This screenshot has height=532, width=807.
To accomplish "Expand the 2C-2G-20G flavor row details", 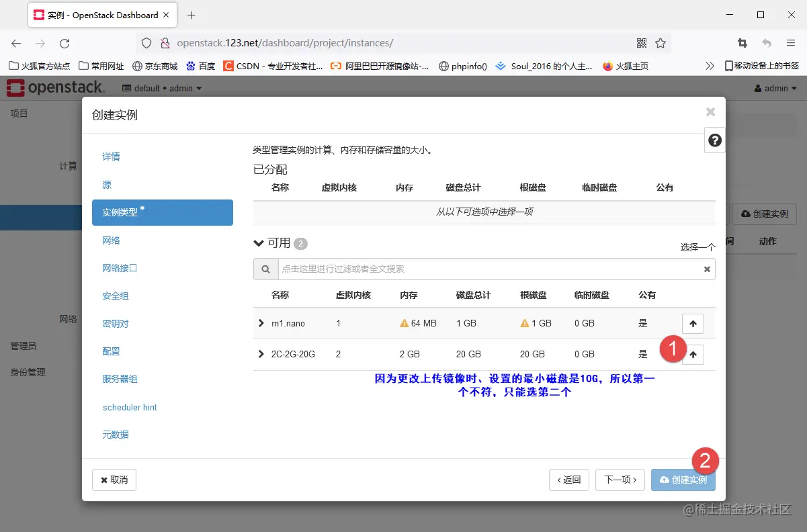I will (261, 354).
